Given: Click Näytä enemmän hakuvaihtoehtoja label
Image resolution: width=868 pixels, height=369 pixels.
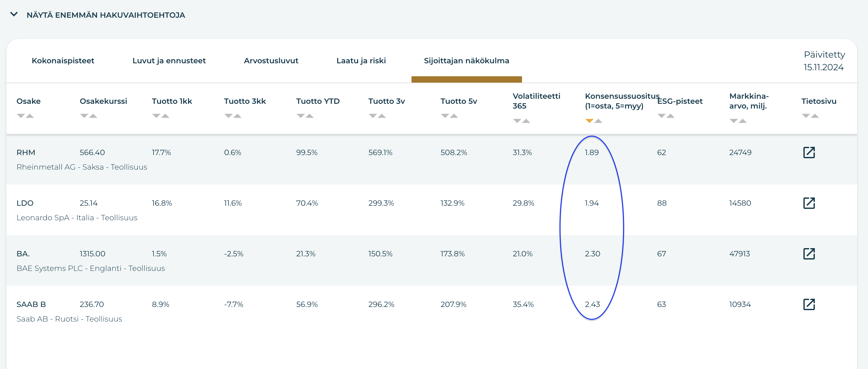Looking at the screenshot, I should tap(106, 15).
